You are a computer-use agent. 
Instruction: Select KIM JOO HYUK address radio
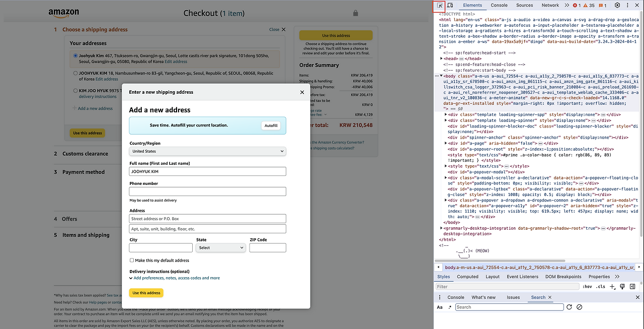(x=75, y=91)
